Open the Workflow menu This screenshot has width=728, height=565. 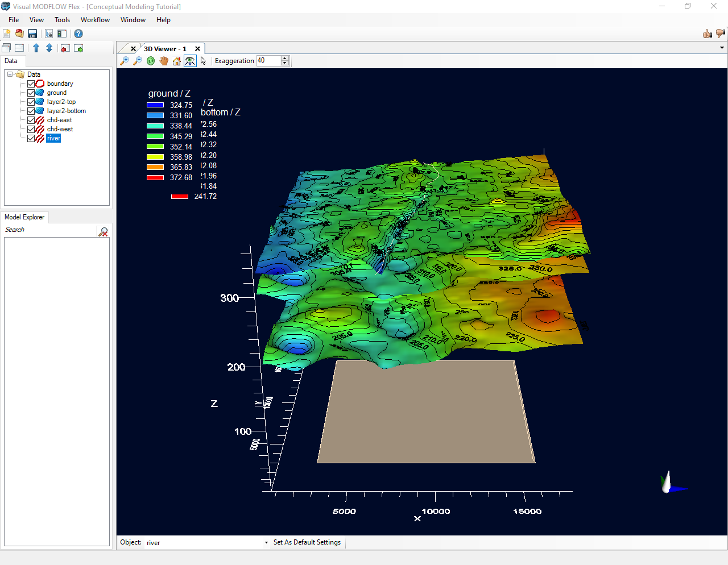(x=95, y=20)
